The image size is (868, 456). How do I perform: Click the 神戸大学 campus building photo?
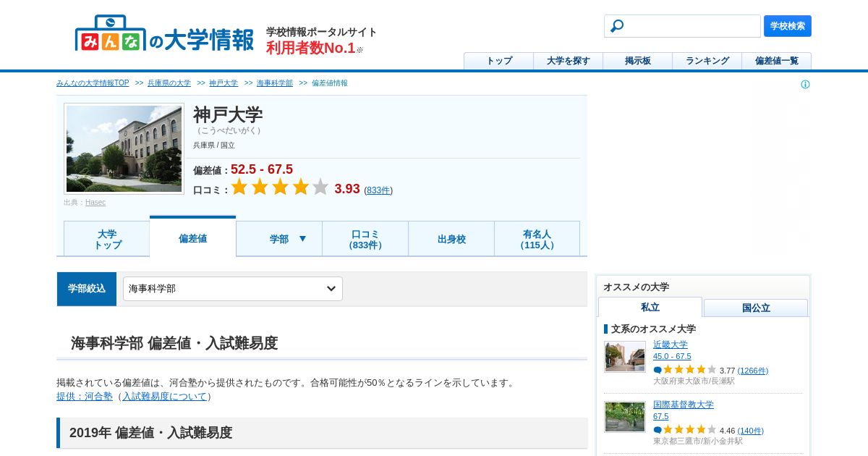point(124,148)
